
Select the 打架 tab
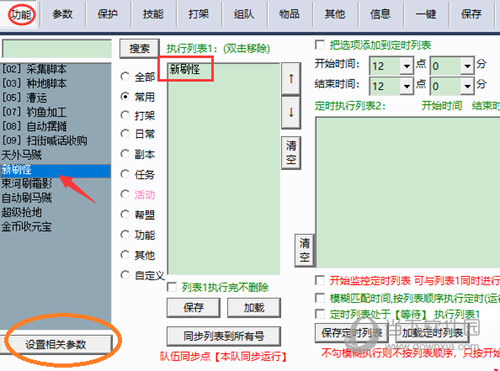(199, 14)
